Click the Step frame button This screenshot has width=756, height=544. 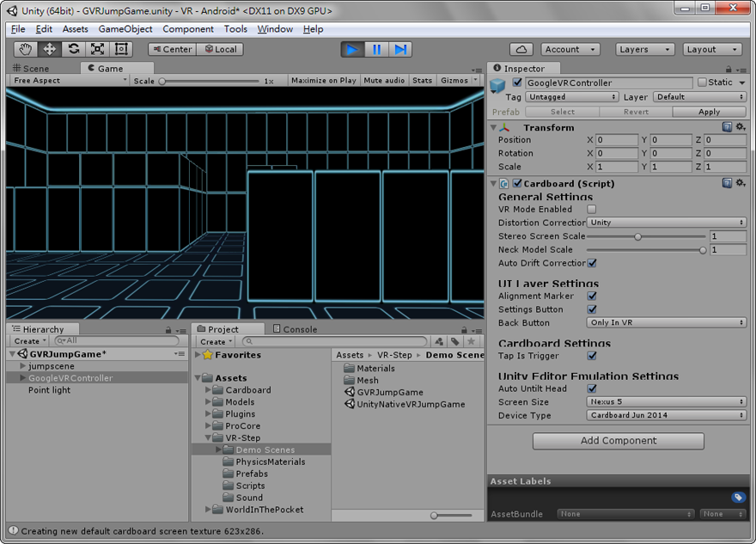400,49
